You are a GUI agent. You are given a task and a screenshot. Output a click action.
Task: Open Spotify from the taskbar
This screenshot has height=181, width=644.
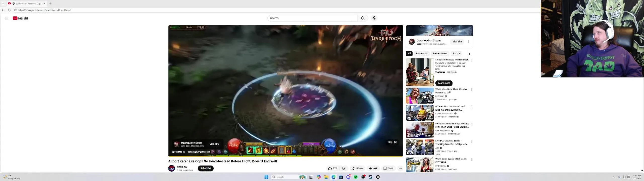click(x=356, y=177)
